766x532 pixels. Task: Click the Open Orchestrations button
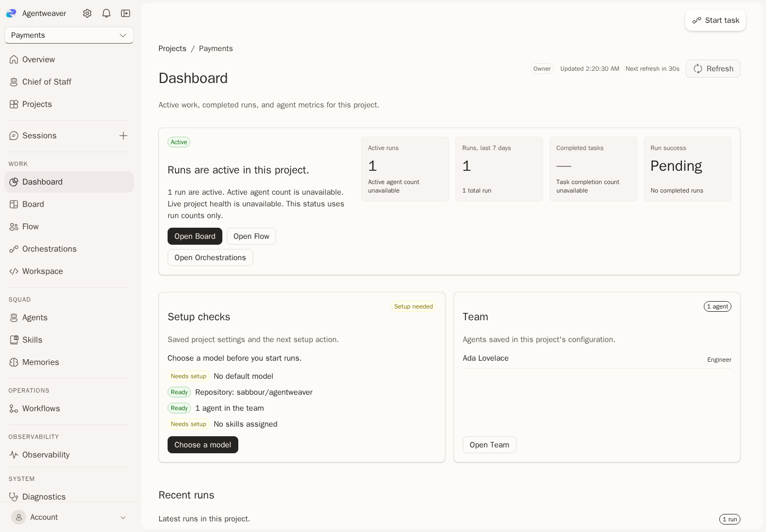click(210, 257)
